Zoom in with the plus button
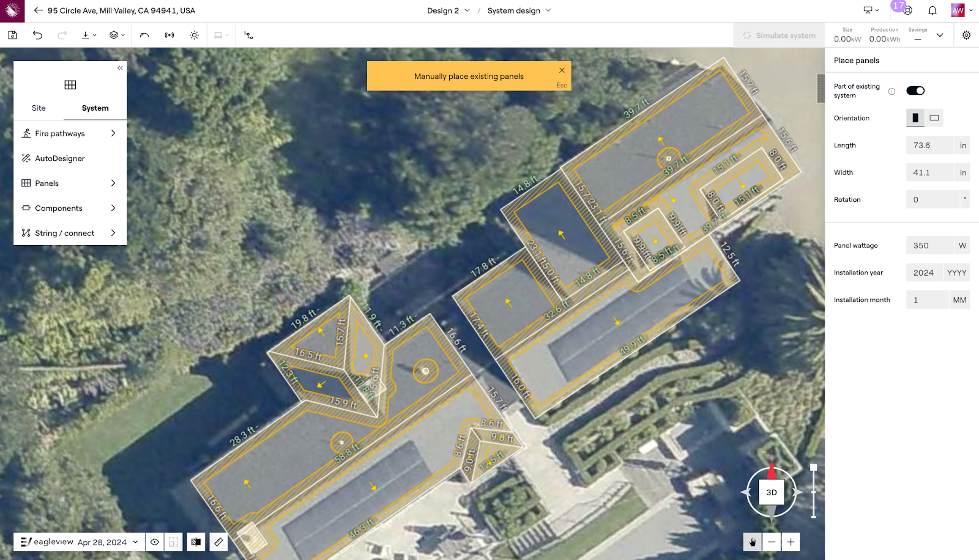 [x=791, y=542]
